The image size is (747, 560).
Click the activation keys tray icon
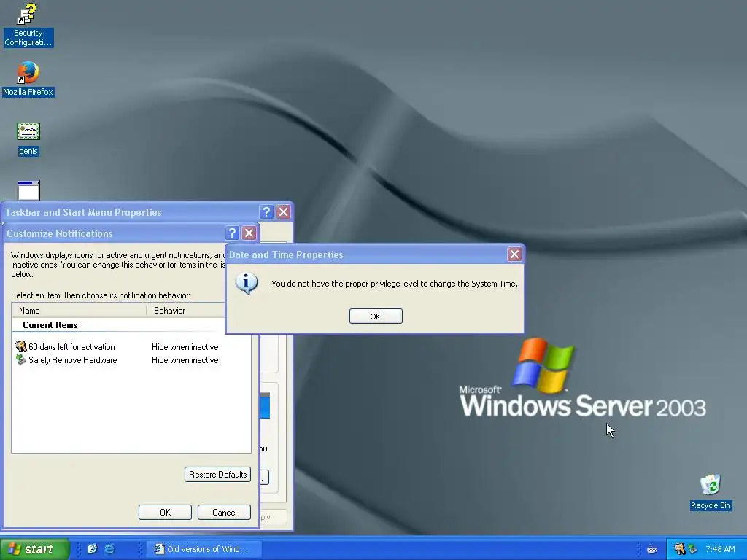[x=679, y=549]
